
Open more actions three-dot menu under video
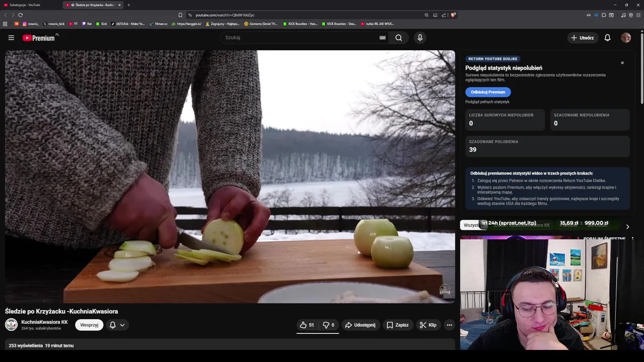coord(449,325)
